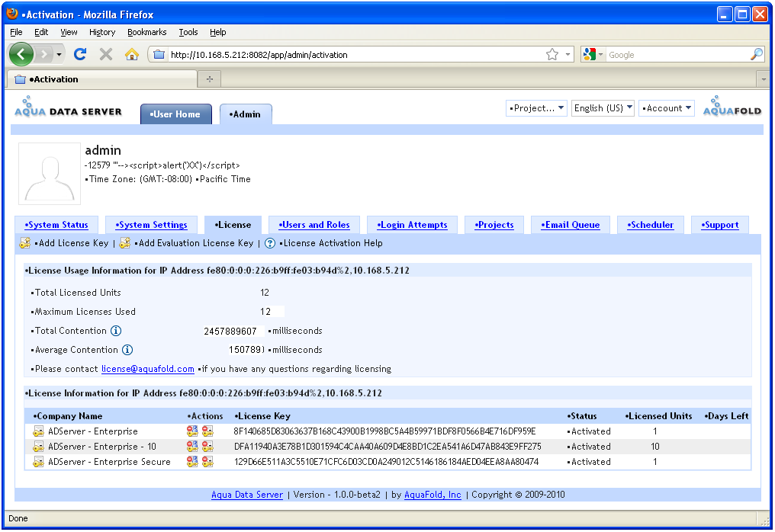The height and width of the screenshot is (532, 775).
Task: Open the Support tab
Action: 720,225
